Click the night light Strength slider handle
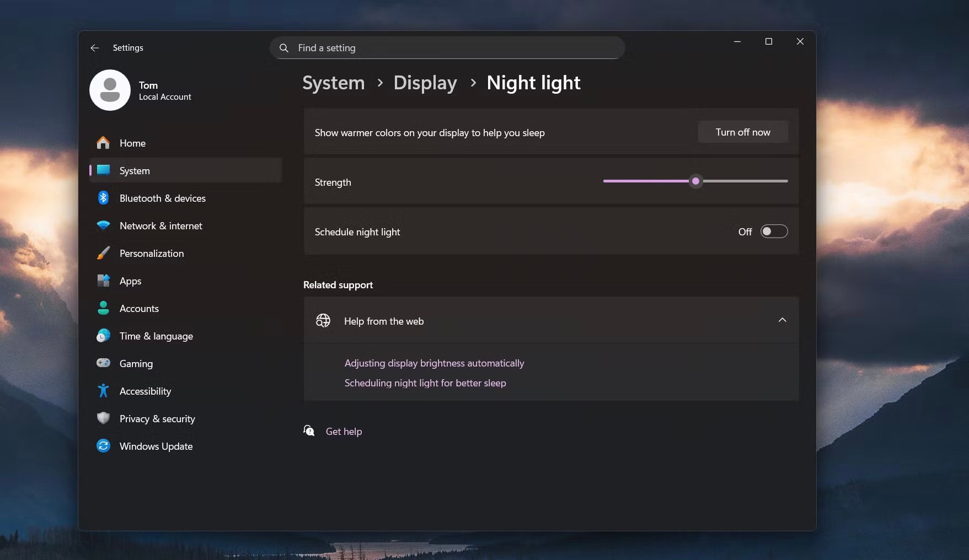The width and height of the screenshot is (969, 560). pyautogui.click(x=695, y=181)
